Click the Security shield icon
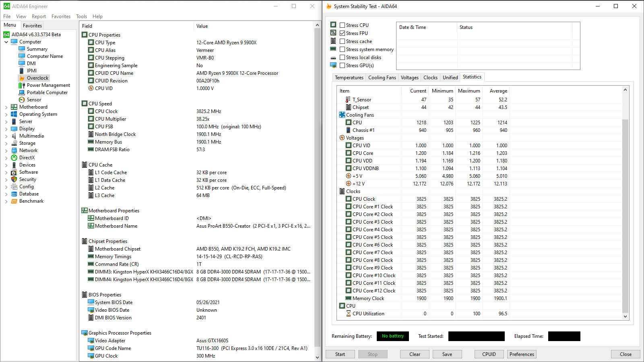 click(x=14, y=179)
